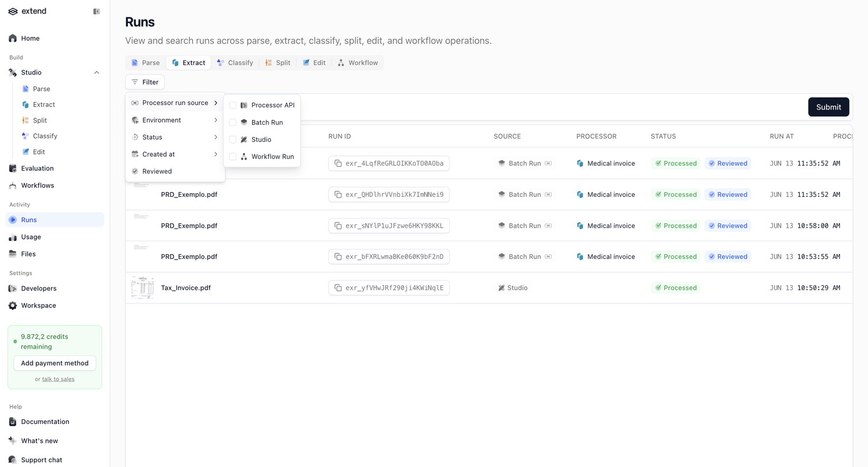Select the Reviewed filter menu entry
This screenshot has width=868, height=467.
(x=175, y=172)
